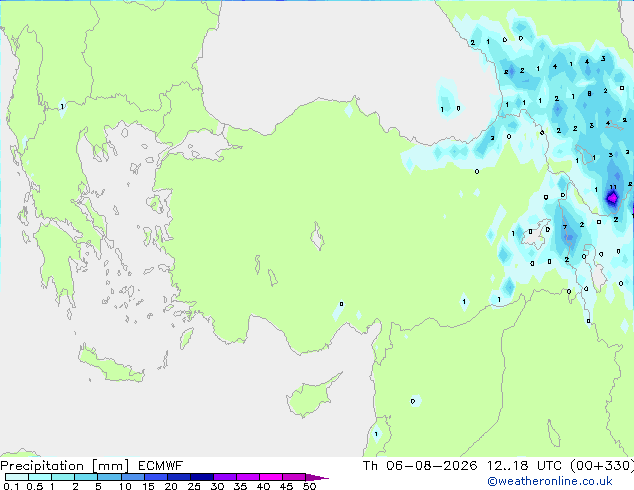Click the ECMWF model label
This screenshot has height=490, width=634.
tap(161, 466)
